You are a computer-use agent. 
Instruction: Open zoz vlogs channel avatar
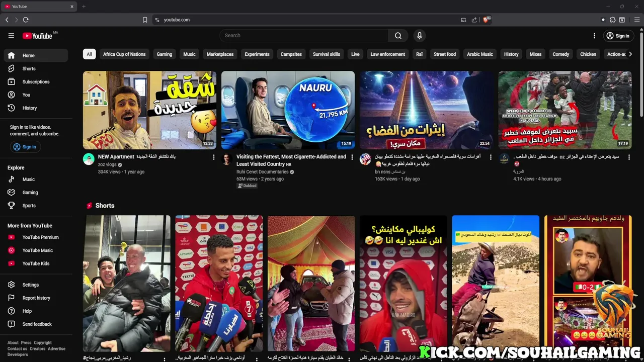coord(89,159)
